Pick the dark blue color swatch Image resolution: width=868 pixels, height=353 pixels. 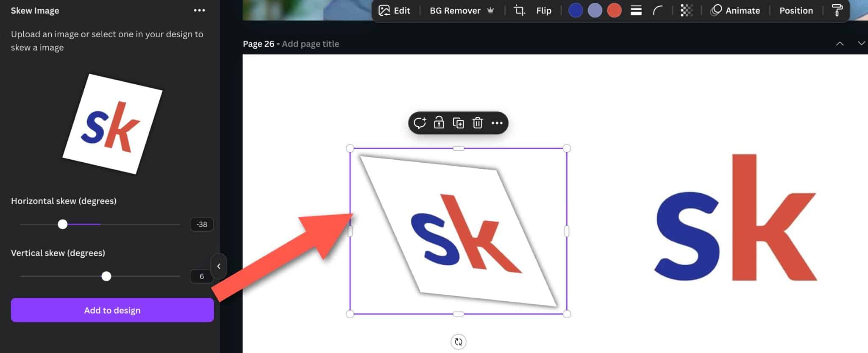tap(575, 10)
